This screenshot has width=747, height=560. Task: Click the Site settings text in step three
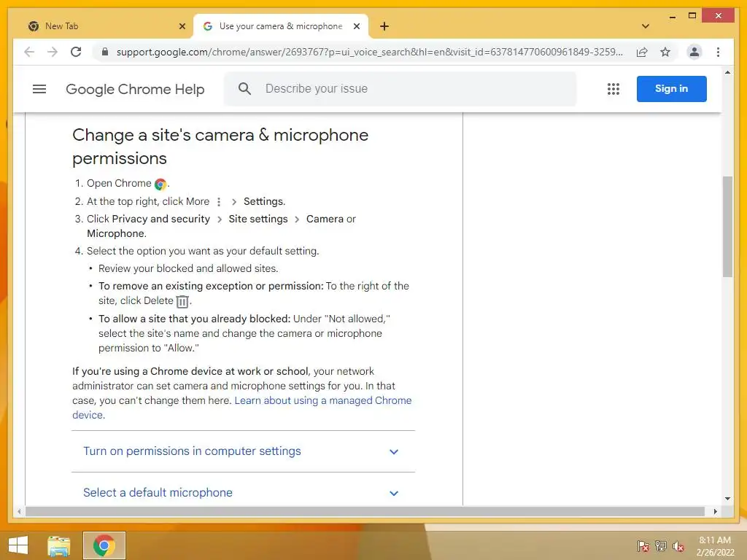pos(258,219)
